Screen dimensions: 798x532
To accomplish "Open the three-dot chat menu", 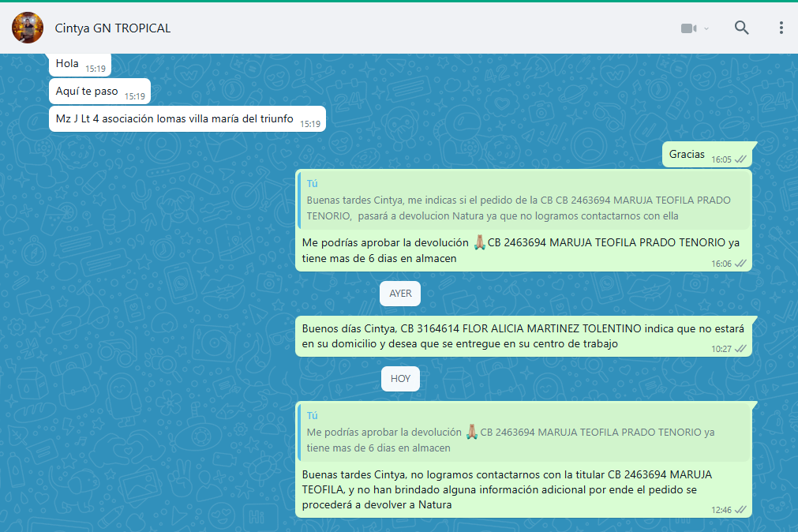I will pos(781,28).
